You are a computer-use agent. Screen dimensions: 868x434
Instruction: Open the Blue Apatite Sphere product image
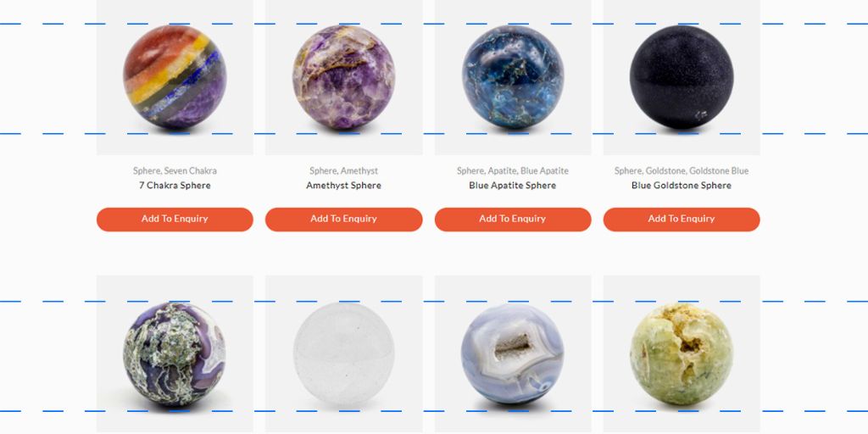pyautogui.click(x=513, y=77)
